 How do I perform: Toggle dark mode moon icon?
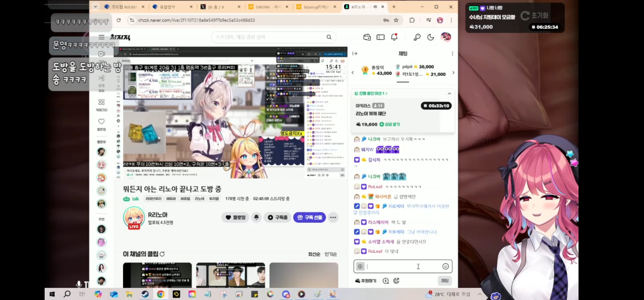coord(430,37)
